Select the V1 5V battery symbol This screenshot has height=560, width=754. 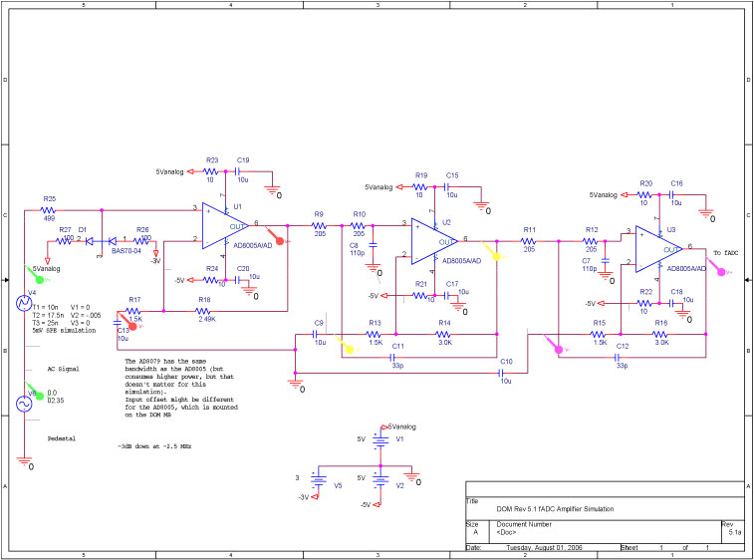(x=380, y=441)
